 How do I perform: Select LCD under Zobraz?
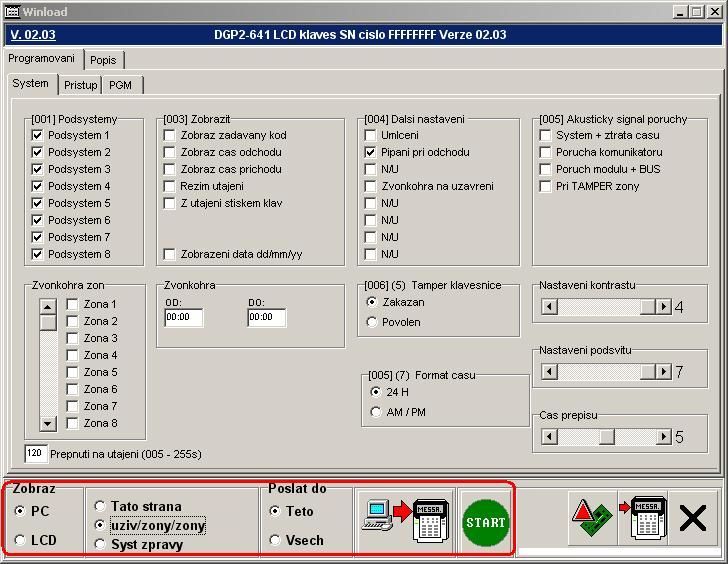(x=20, y=540)
